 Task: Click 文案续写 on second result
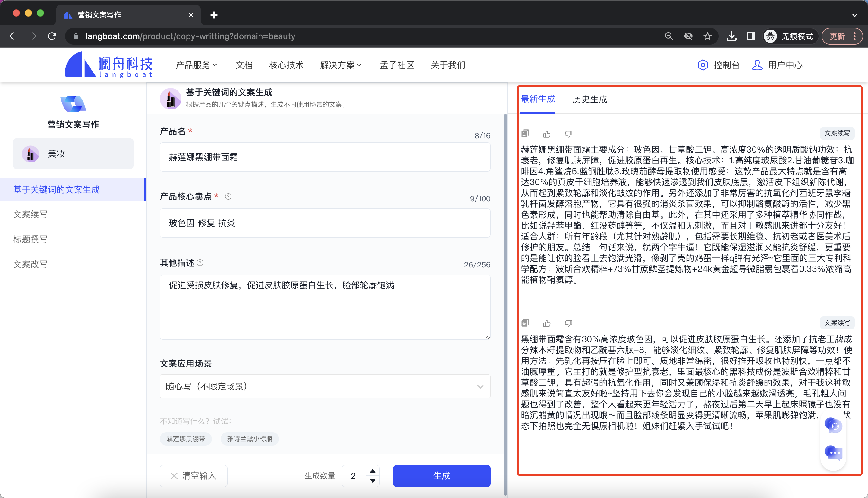[837, 323]
